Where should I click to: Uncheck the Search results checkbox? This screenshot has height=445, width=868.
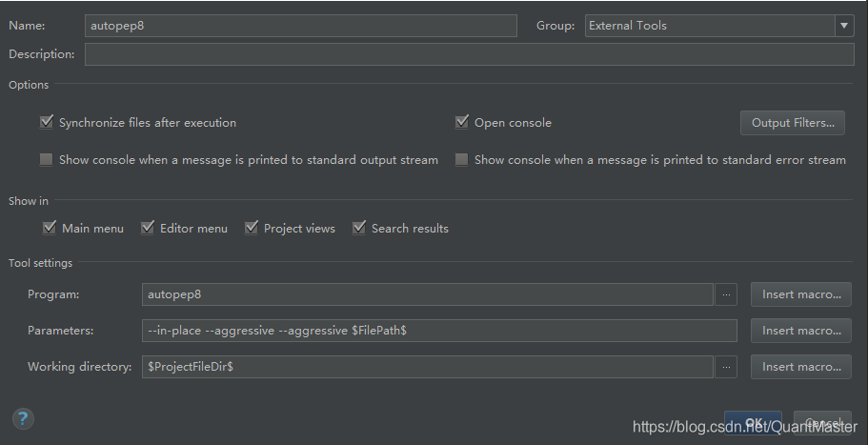click(359, 228)
